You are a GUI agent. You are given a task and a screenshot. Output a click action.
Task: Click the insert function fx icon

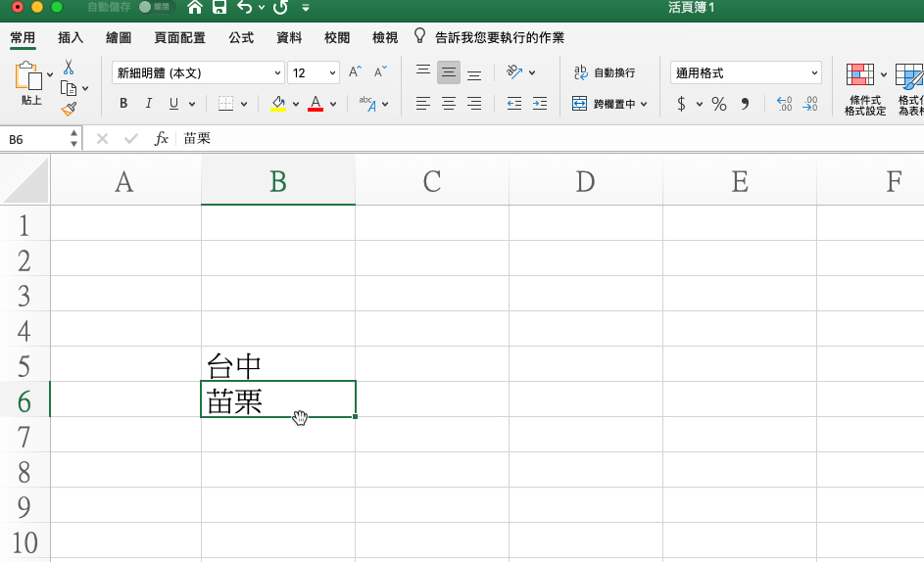click(x=161, y=138)
